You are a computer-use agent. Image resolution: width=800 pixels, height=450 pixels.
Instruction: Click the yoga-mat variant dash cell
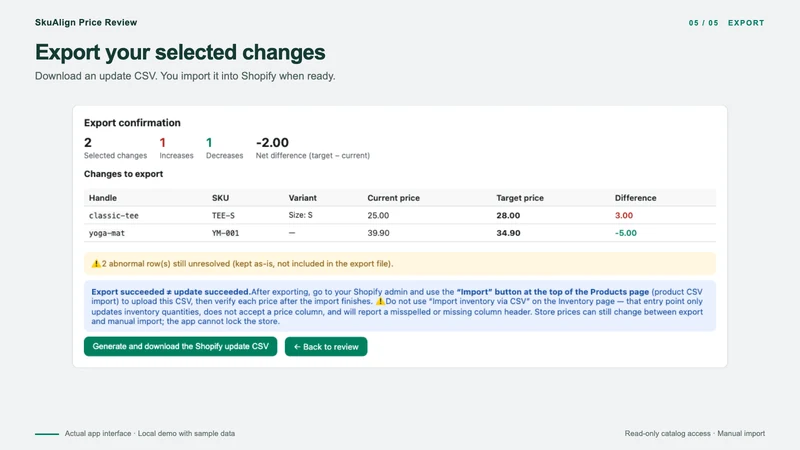[x=292, y=233]
